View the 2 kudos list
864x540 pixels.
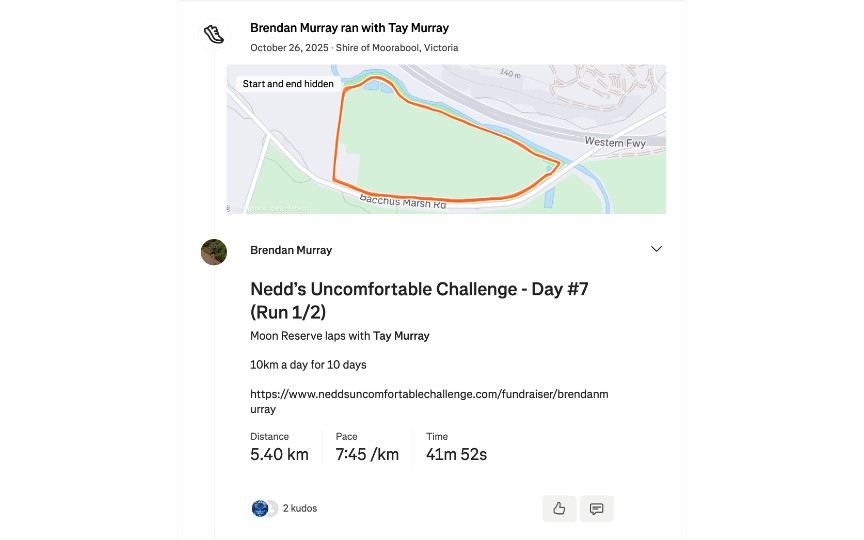(x=300, y=508)
